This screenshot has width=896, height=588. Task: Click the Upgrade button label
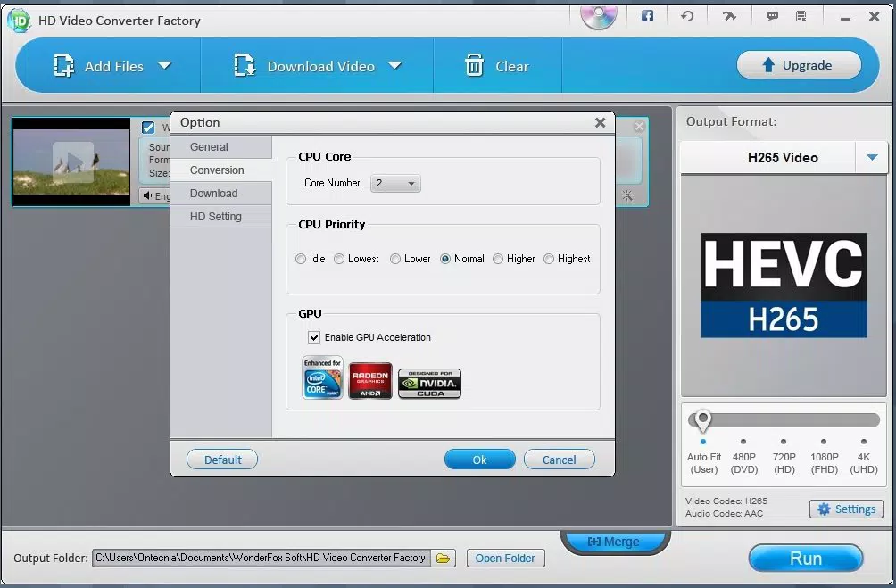tap(807, 65)
